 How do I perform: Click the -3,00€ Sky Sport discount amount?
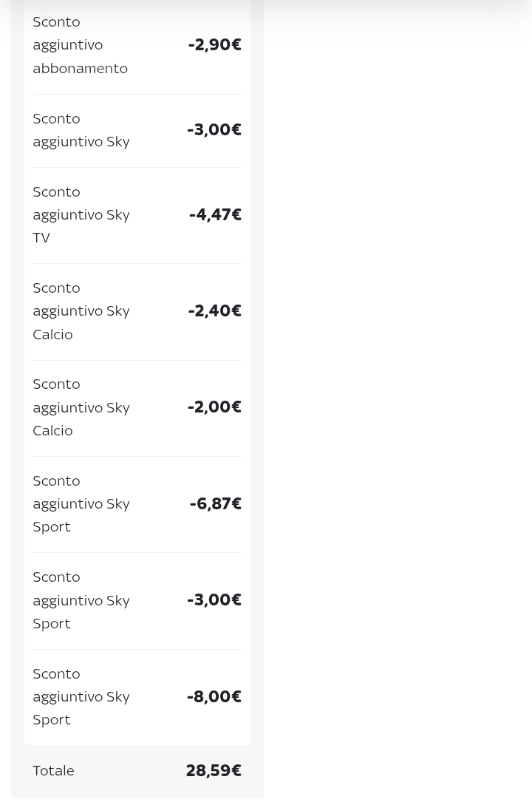point(214,600)
